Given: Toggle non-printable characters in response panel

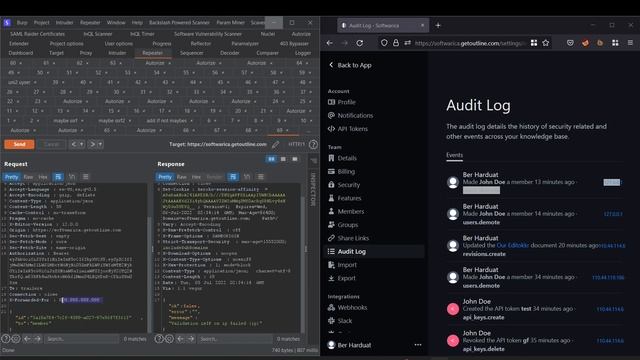Looking at the screenshot, I should coord(247,177).
